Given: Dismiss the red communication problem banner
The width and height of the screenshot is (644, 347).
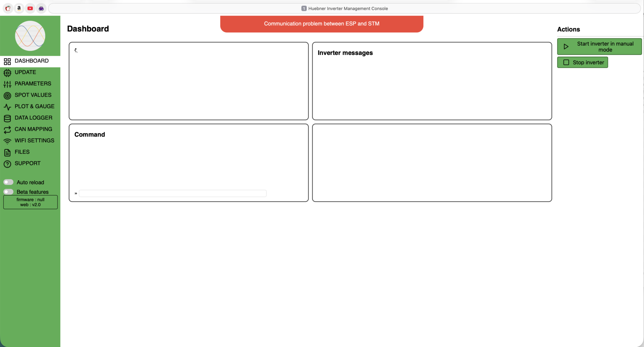Looking at the screenshot, I should point(321,24).
